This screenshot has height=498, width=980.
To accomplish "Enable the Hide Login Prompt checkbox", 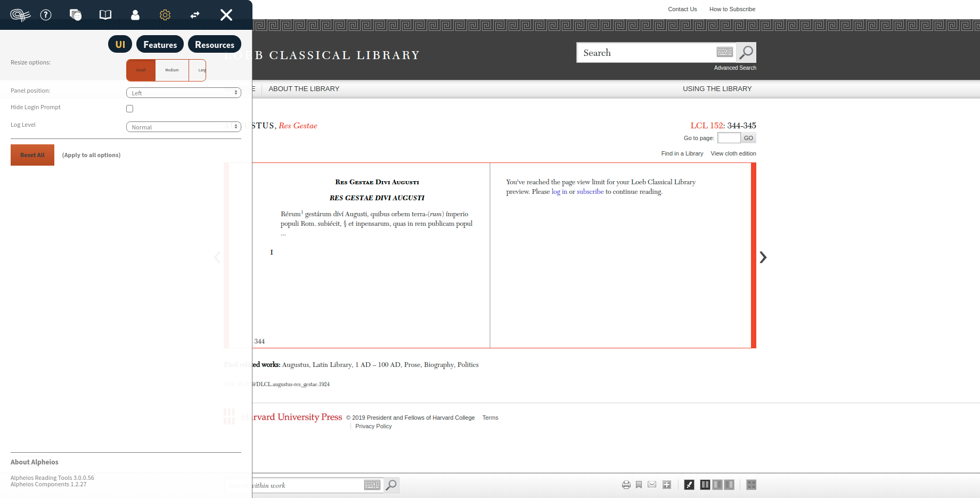I will tap(129, 108).
